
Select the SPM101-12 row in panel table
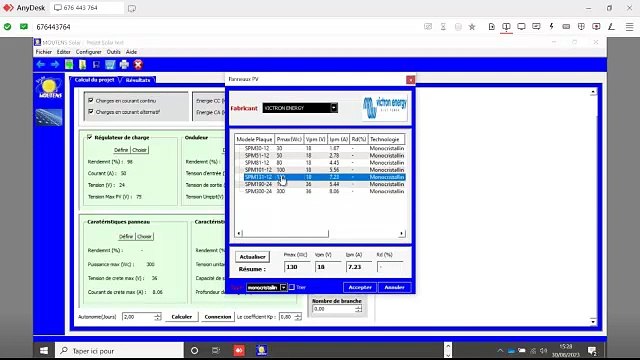pyautogui.click(x=321, y=170)
